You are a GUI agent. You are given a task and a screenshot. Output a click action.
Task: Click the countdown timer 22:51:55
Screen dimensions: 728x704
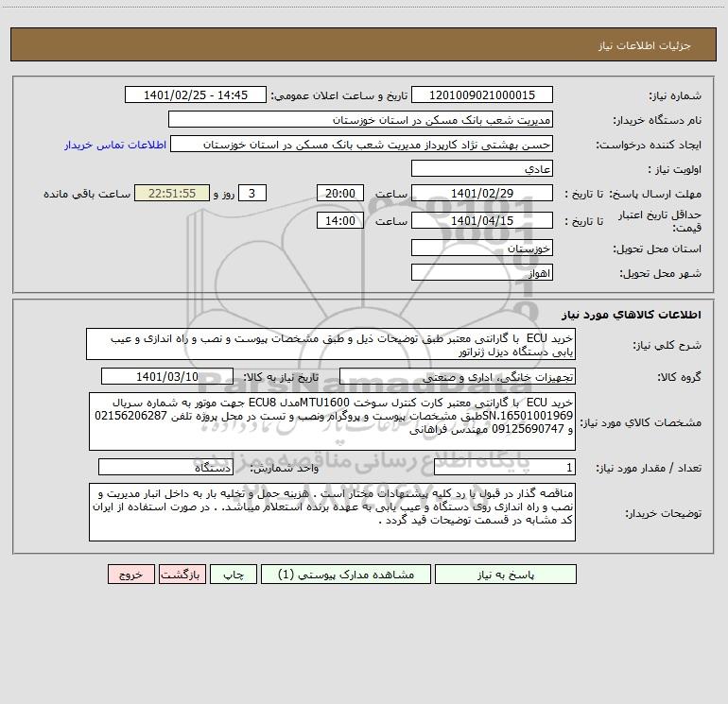pyautogui.click(x=172, y=193)
